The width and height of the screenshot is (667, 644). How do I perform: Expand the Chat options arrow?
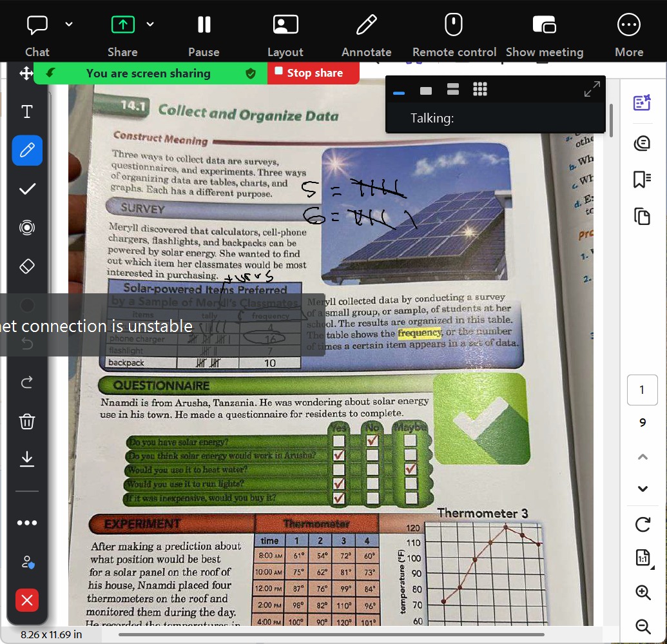[x=69, y=24]
